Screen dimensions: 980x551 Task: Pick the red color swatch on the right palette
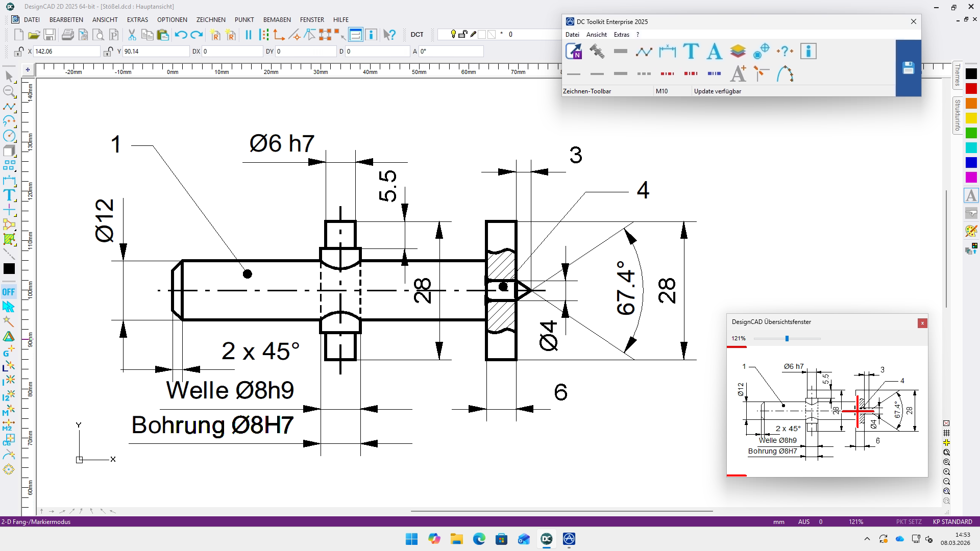click(971, 89)
